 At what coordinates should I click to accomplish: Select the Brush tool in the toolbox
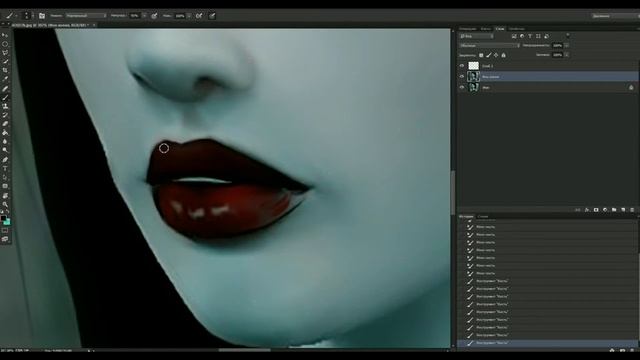[5, 98]
